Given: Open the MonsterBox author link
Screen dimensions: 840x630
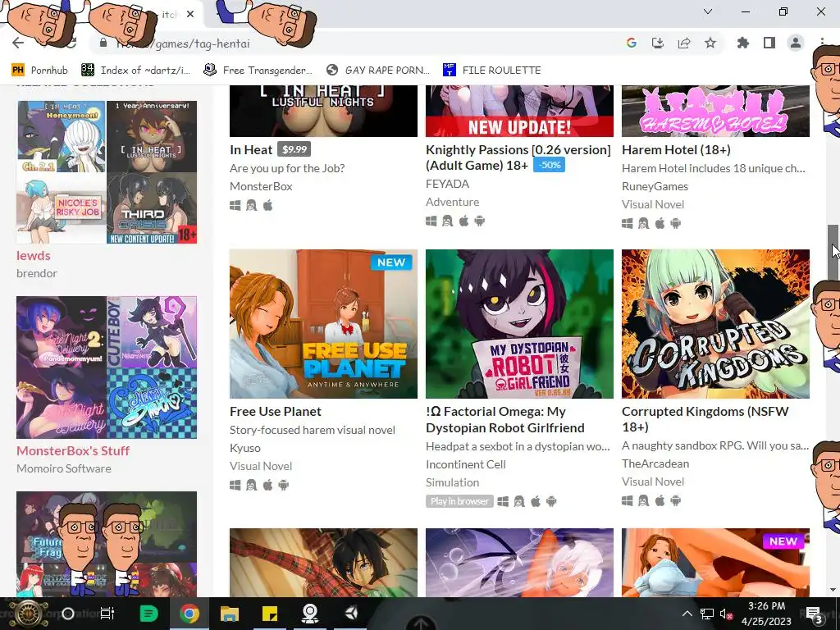Looking at the screenshot, I should click(261, 186).
